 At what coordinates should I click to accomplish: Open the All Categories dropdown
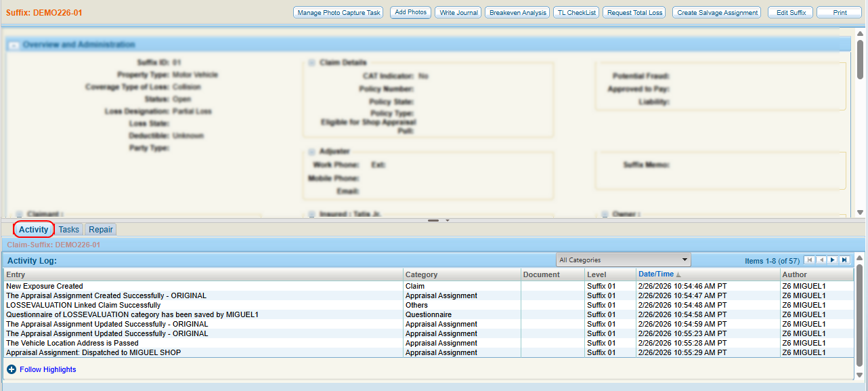[623, 260]
